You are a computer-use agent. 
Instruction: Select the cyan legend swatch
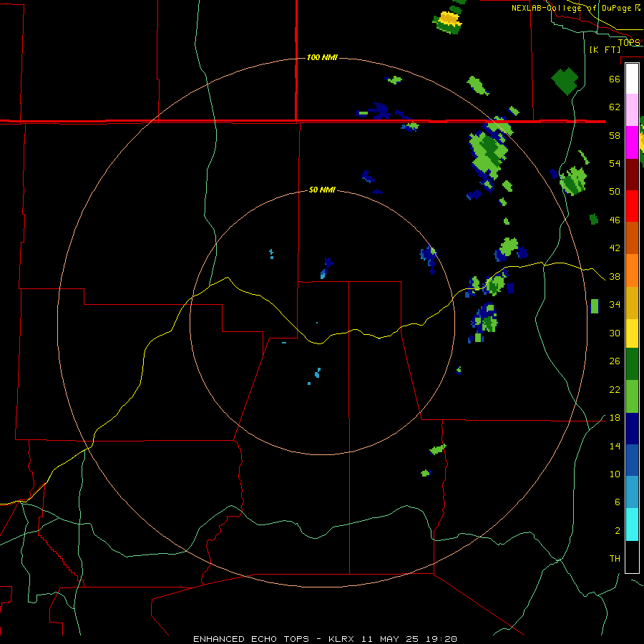(632, 525)
